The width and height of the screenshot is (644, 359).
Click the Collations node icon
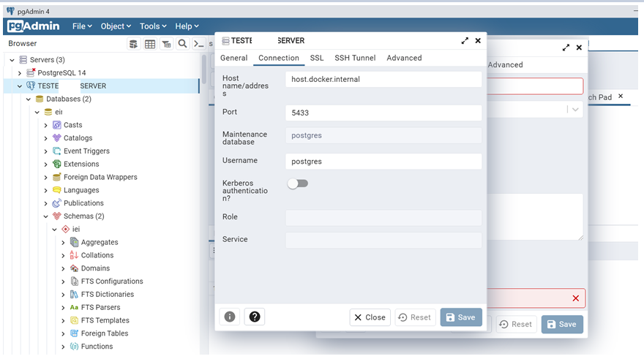pos(74,255)
